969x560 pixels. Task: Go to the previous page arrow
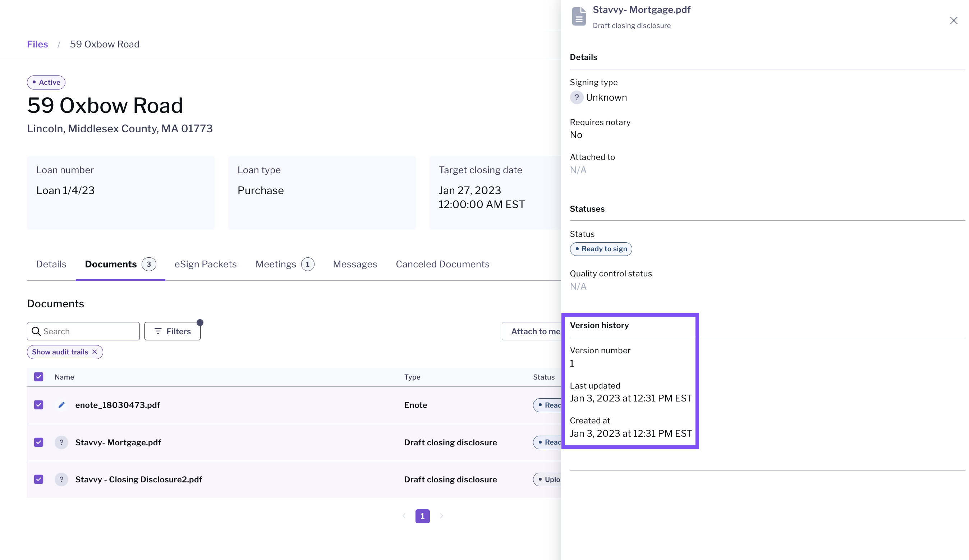coord(404,516)
